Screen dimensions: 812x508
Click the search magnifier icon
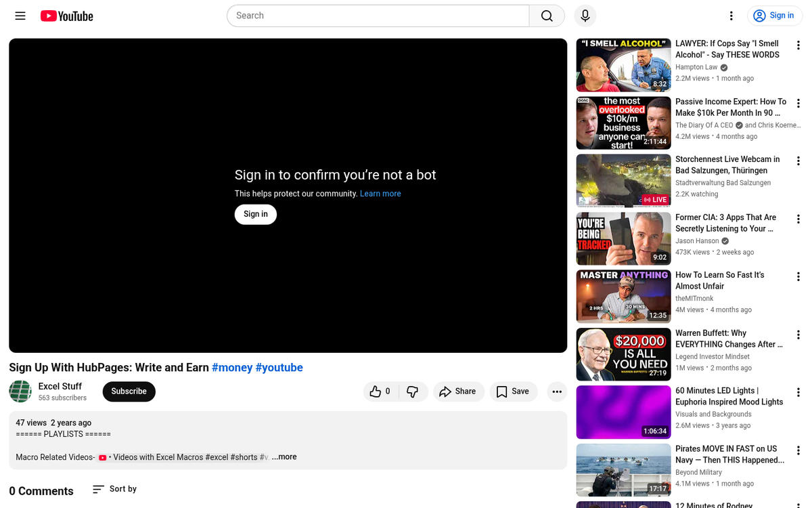(546, 15)
